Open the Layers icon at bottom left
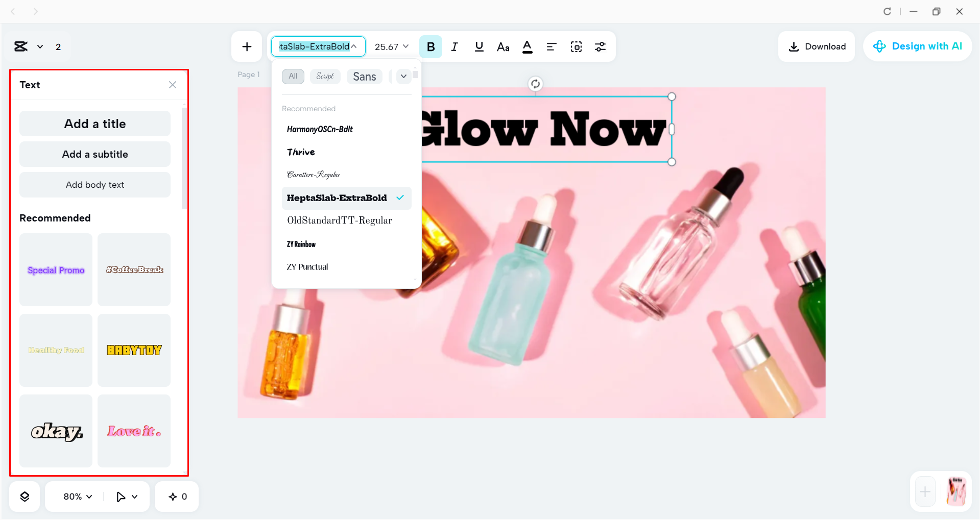Screen dimensions: 980x520 click(24, 496)
